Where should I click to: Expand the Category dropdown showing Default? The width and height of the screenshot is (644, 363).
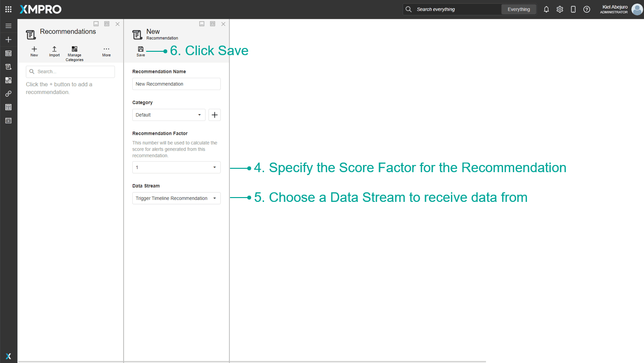point(169,115)
